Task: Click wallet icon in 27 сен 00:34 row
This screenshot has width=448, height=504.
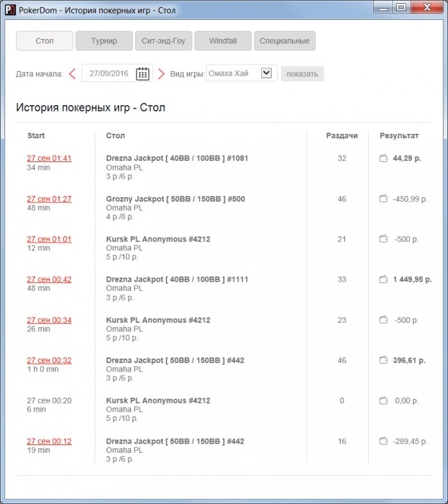Action: point(383,320)
